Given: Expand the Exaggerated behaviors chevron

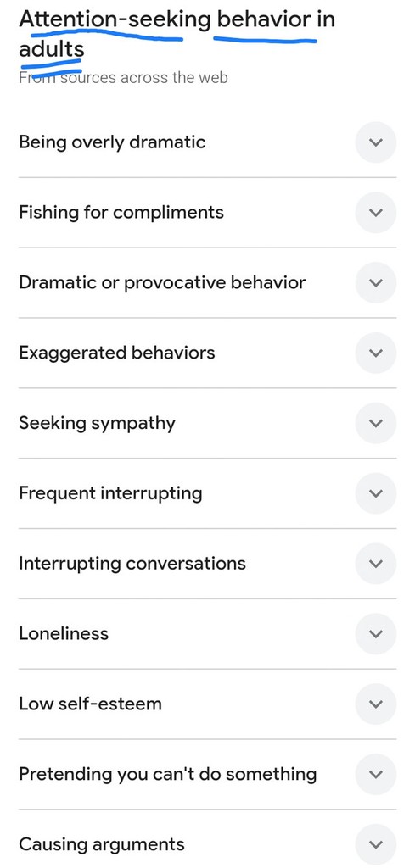Looking at the screenshot, I should coord(376,353).
